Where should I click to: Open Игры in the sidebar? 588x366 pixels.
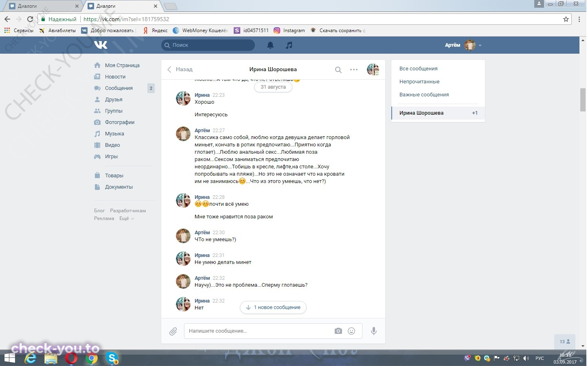click(111, 157)
